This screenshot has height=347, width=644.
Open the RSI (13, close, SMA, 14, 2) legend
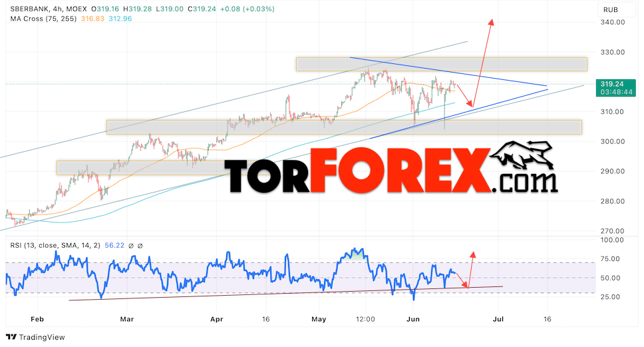tap(55, 246)
